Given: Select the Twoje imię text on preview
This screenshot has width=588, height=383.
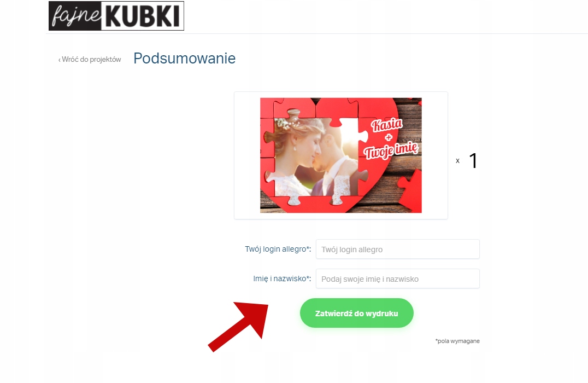Looking at the screenshot, I should point(390,150).
